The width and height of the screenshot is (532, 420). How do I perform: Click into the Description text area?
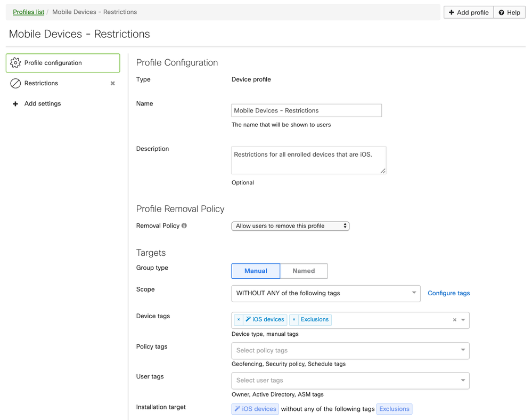308,160
